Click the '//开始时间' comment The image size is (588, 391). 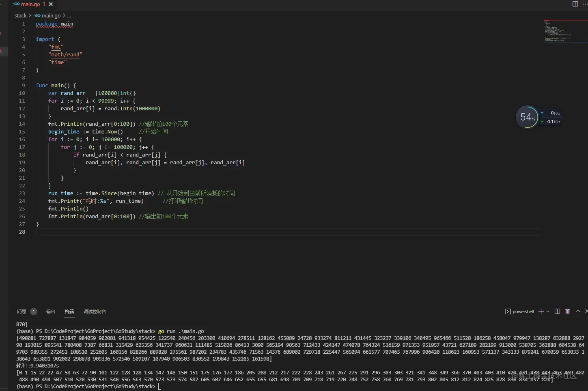(x=153, y=132)
